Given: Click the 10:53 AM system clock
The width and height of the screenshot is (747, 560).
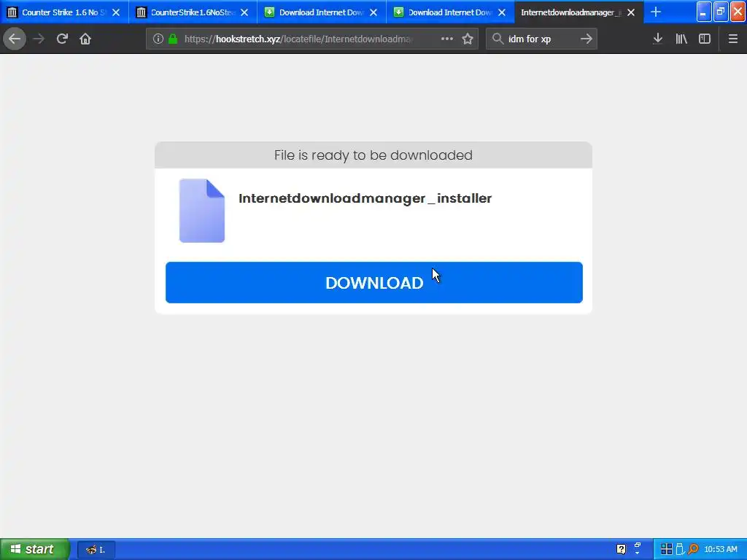Looking at the screenshot, I should click(x=721, y=549).
